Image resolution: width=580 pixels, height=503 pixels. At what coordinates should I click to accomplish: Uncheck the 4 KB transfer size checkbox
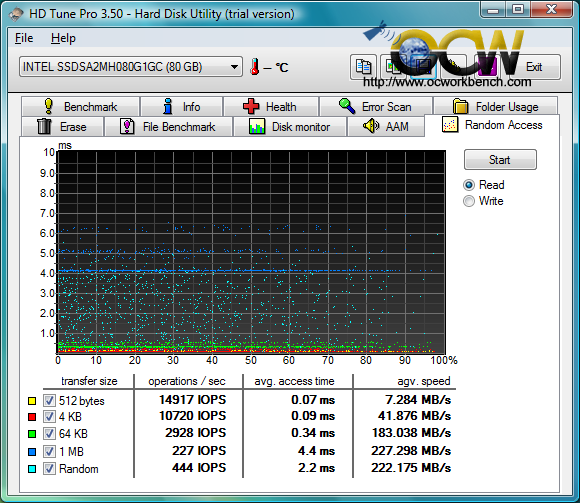click(49, 417)
